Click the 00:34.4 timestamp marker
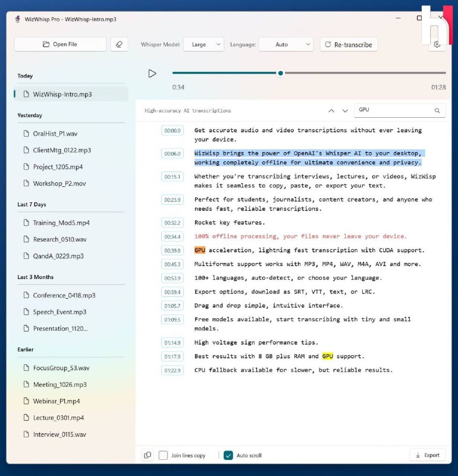Viewport: 458px width, 476px height. click(172, 237)
